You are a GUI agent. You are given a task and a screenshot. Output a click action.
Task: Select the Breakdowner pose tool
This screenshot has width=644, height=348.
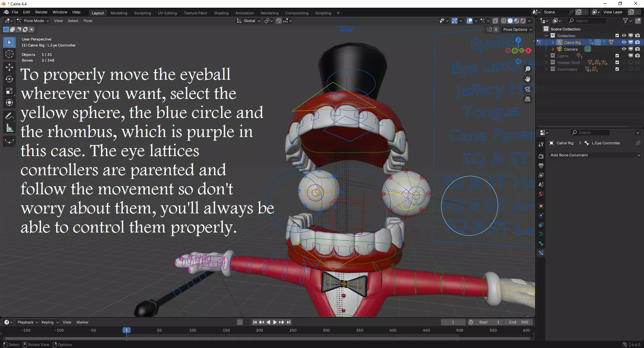[x=9, y=141]
